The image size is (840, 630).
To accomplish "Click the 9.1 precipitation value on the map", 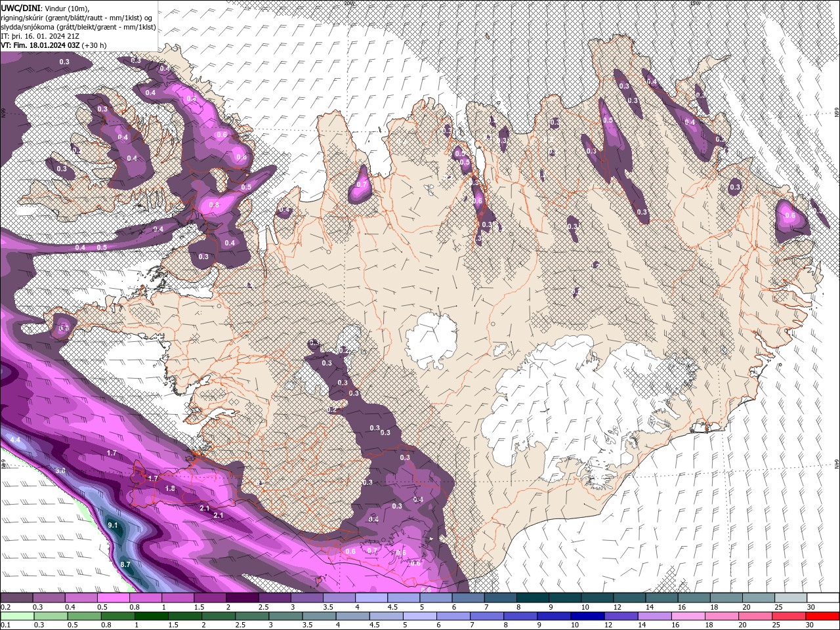I will (x=113, y=525).
